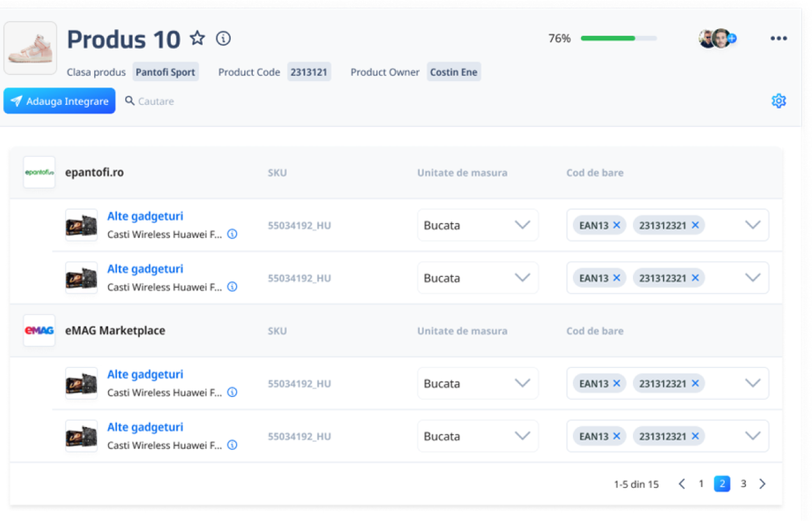Image resolution: width=812 pixels, height=521 pixels.
Task: Click the sneaker product thumbnail
Action: coord(30,48)
